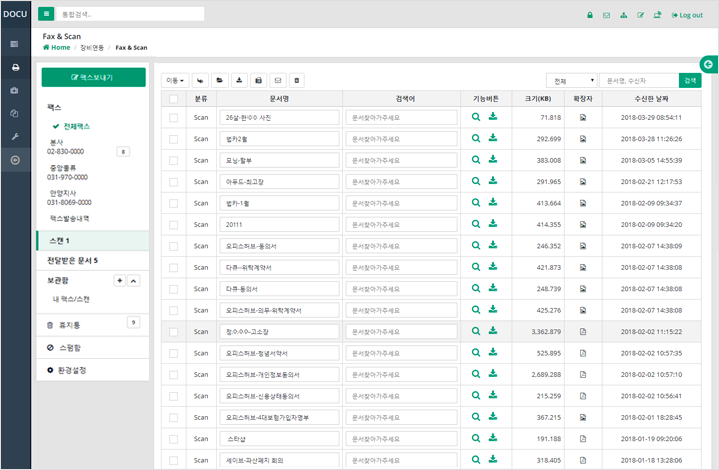
Task: Open the 휴지통 trash folder
Action: pyautogui.click(x=69, y=325)
